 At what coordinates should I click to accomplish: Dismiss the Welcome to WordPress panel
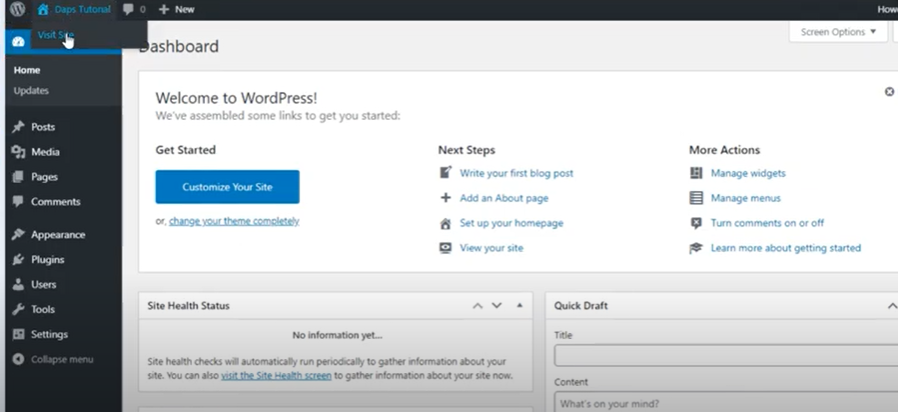pyautogui.click(x=889, y=92)
